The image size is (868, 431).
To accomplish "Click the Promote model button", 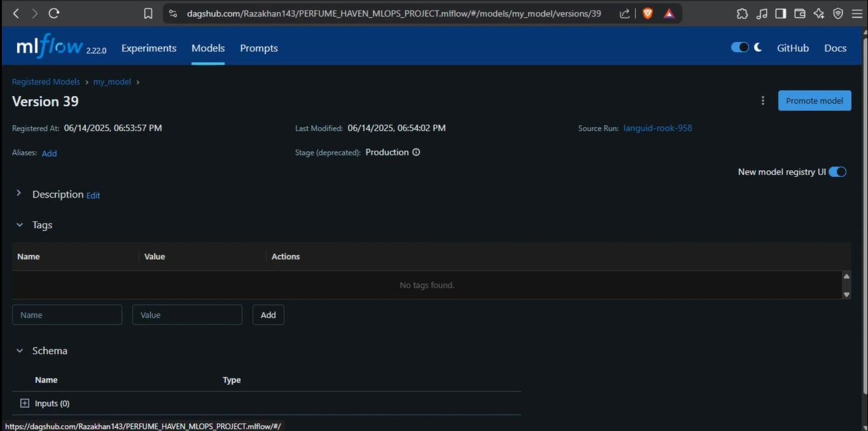I will click(814, 100).
